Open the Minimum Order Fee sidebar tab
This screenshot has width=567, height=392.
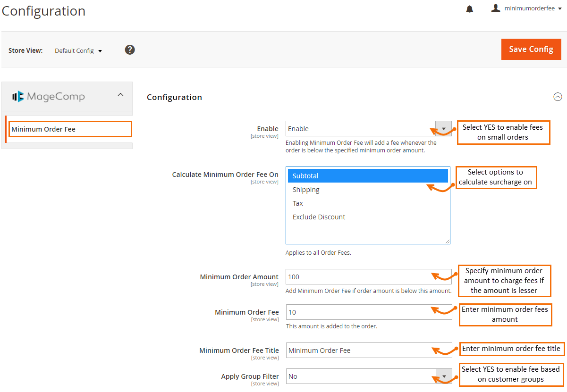pyautogui.click(x=70, y=129)
